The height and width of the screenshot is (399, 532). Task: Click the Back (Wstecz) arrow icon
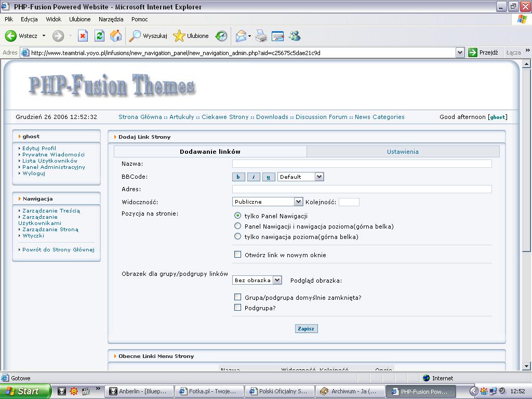pyautogui.click(x=11, y=36)
